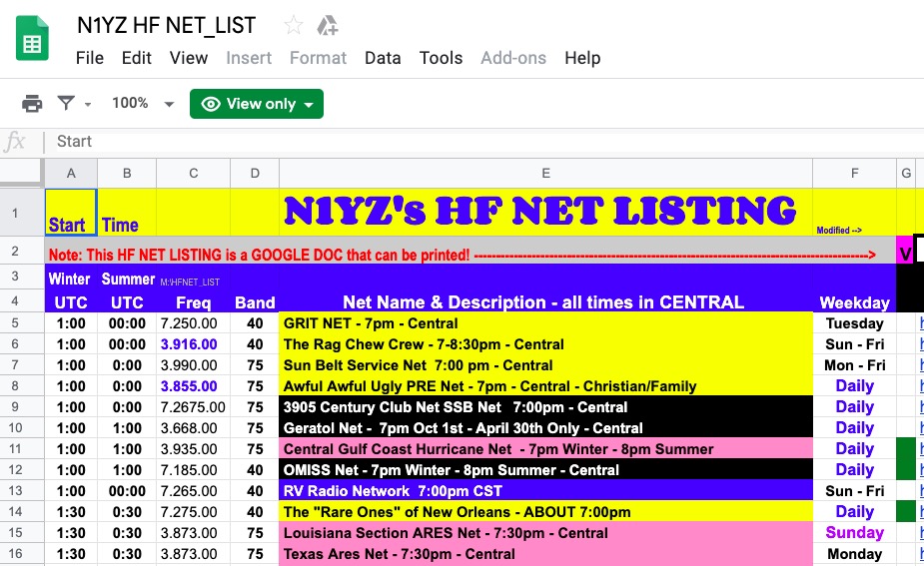Open the File menu

pyautogui.click(x=90, y=58)
